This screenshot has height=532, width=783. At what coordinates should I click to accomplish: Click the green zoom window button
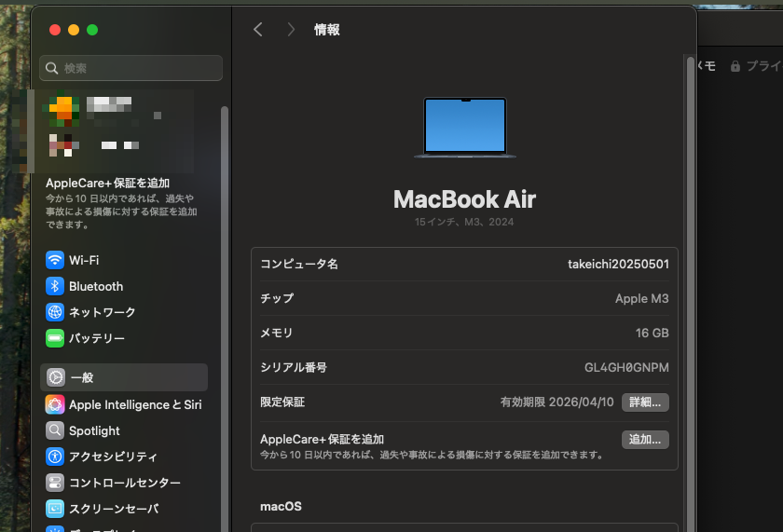(92, 30)
